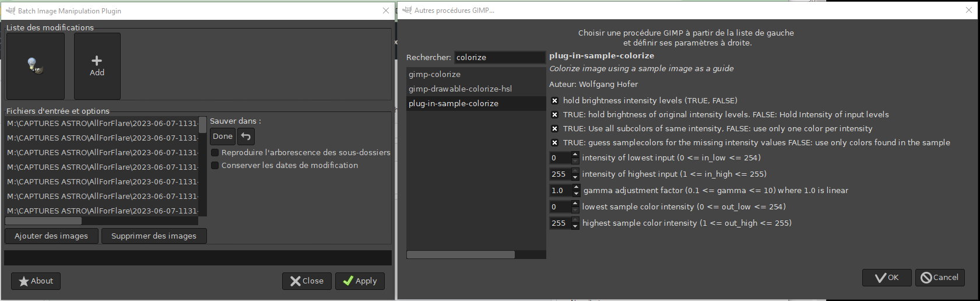Select the first file in the input files list
Image resolution: width=980 pixels, height=301 pixels.
[102, 124]
